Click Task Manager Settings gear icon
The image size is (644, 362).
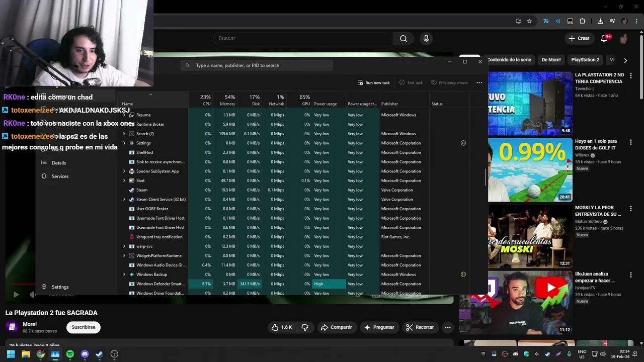(44, 287)
